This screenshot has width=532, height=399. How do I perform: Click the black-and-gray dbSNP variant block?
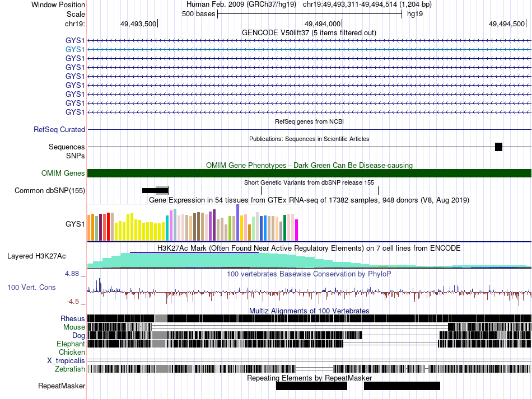pos(155,190)
